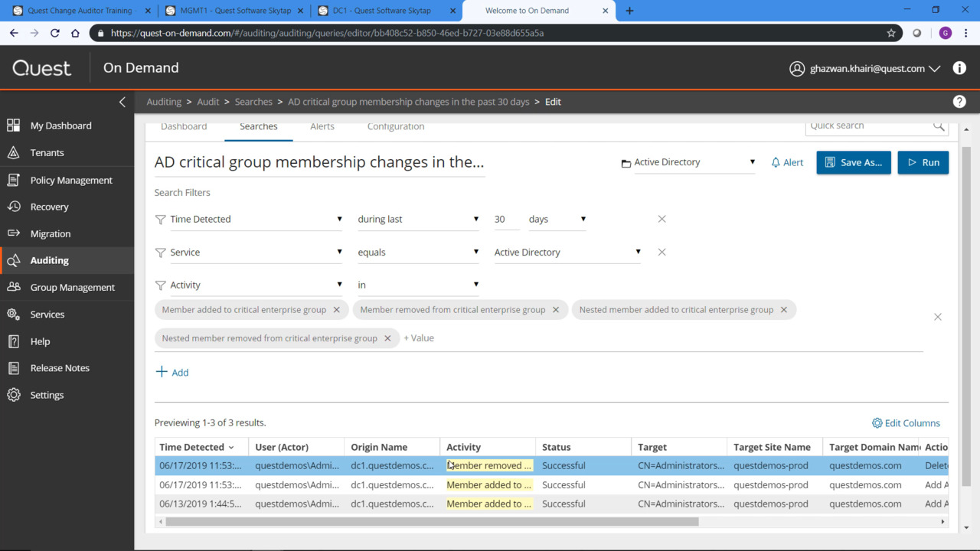Open a new browser tab
The height and width of the screenshot is (551, 980).
click(x=629, y=11)
